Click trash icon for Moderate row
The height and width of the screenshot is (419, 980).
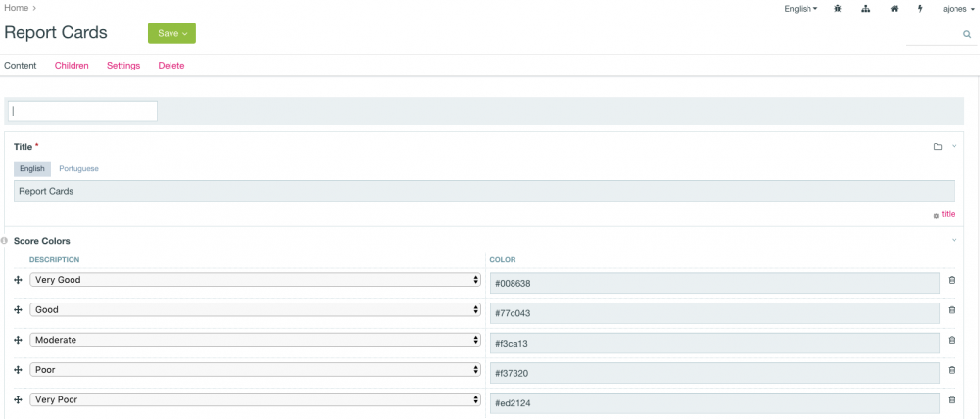point(951,341)
